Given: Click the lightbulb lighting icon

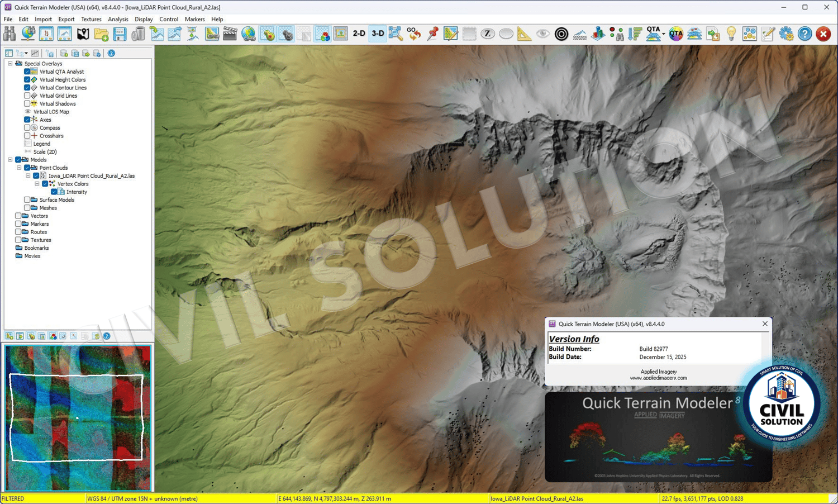Looking at the screenshot, I should tap(731, 34).
